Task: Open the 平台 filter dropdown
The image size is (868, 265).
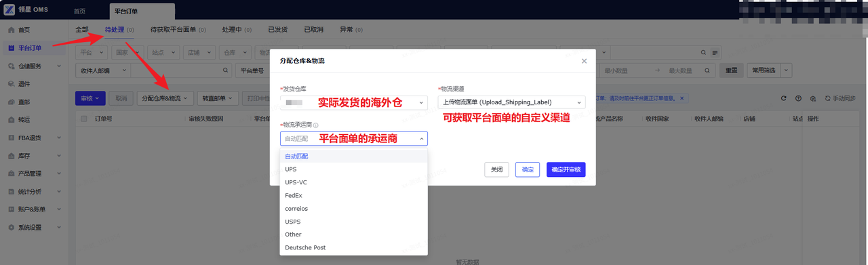Action: (92, 52)
